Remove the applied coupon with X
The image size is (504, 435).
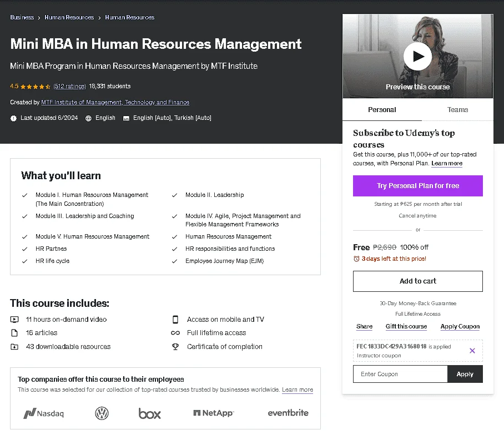pyautogui.click(x=472, y=351)
